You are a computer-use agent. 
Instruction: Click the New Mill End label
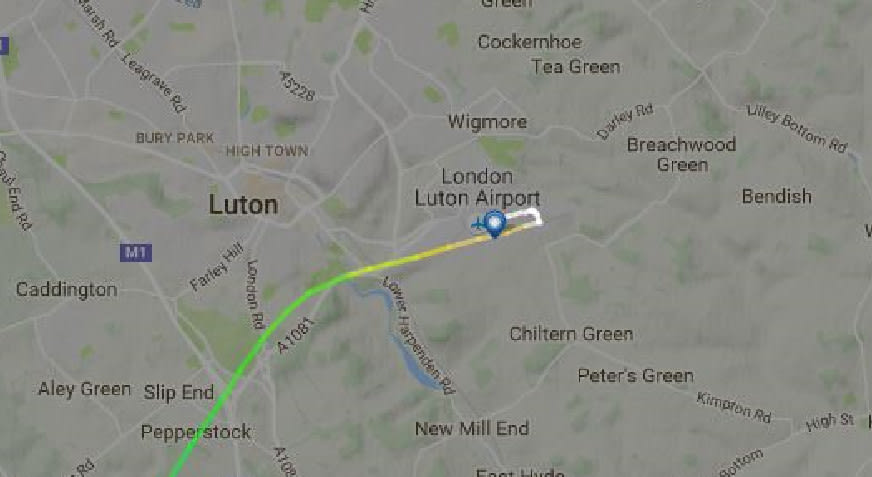point(472,429)
